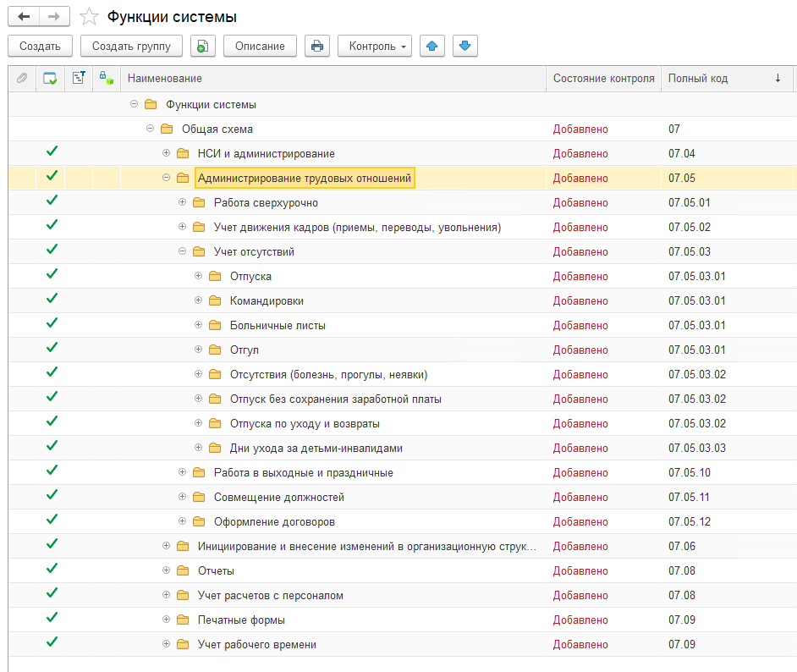The height and width of the screenshot is (672, 797).
Task: Sort by Полный код column header
Action: tap(698, 79)
